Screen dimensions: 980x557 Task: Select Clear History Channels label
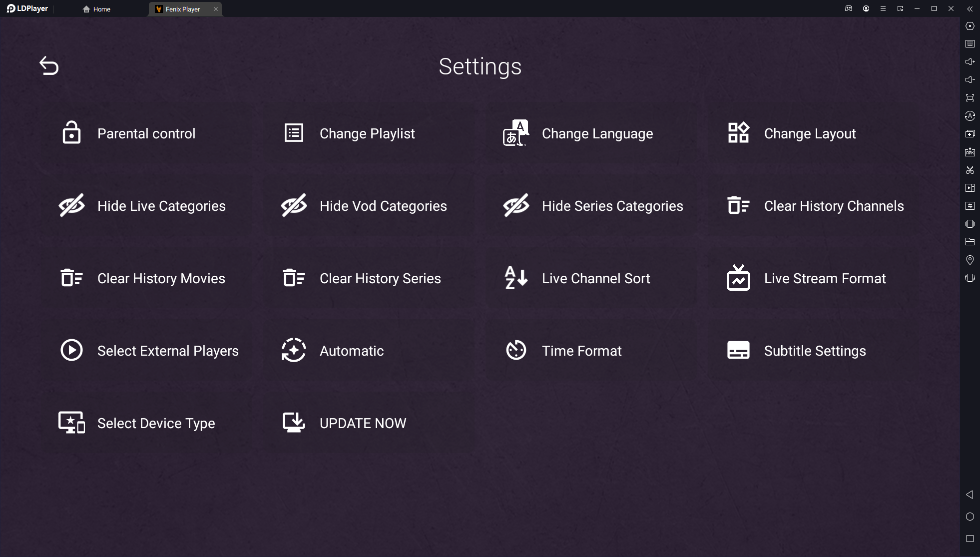tap(834, 206)
